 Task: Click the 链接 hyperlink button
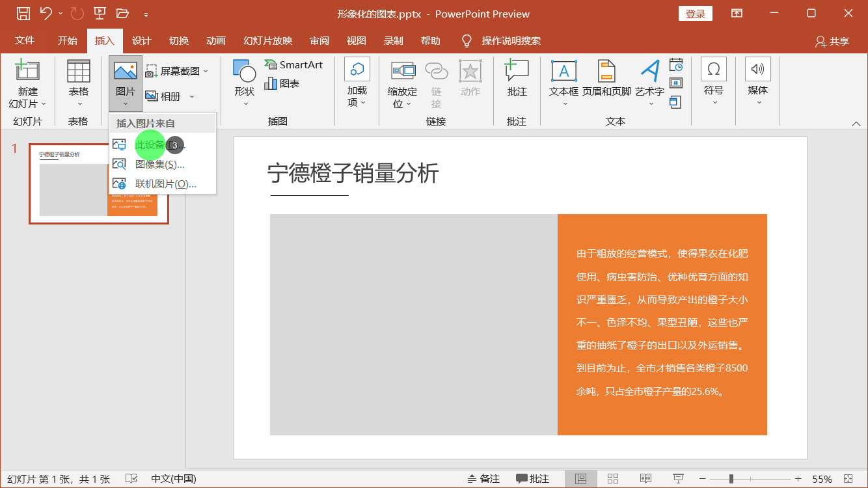[436, 85]
